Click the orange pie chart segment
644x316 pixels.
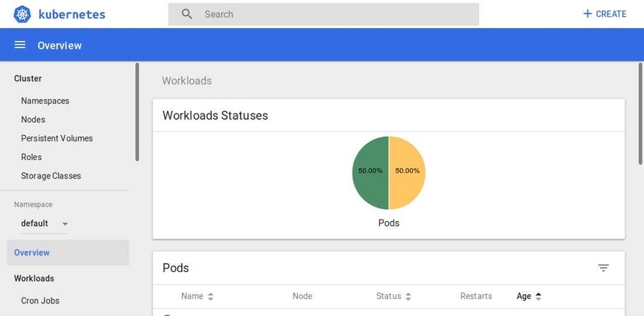pos(407,173)
